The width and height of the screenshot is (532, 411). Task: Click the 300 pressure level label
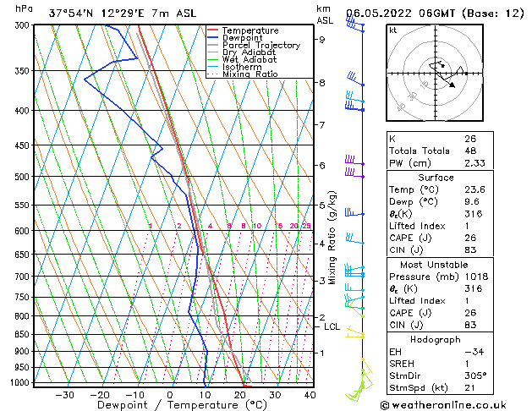pyautogui.click(x=24, y=25)
